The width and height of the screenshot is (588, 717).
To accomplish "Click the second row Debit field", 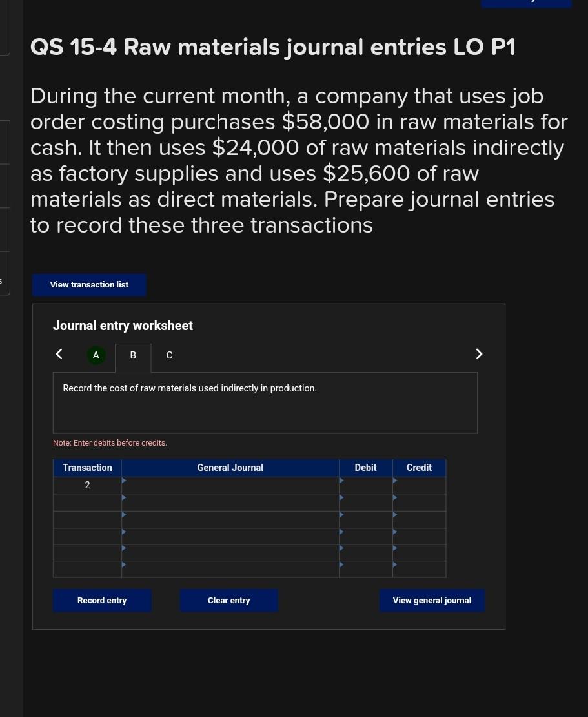I will (x=366, y=503).
